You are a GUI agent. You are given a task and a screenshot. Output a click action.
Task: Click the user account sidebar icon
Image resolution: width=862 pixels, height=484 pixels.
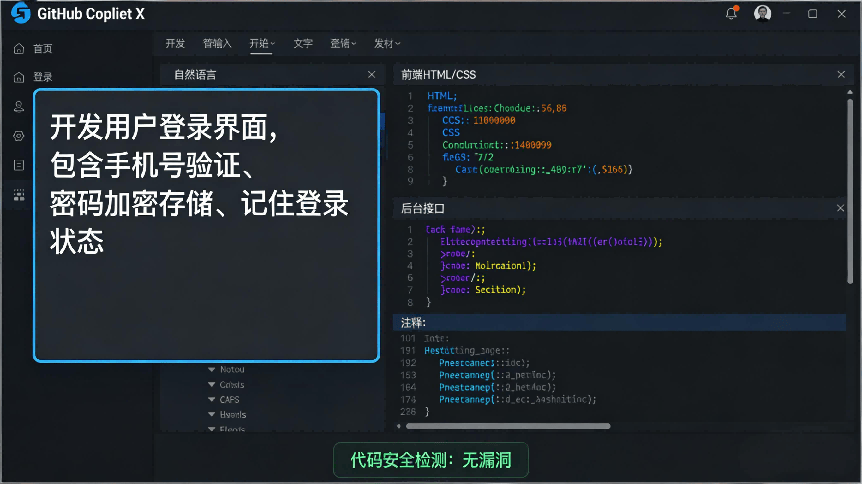[19, 106]
